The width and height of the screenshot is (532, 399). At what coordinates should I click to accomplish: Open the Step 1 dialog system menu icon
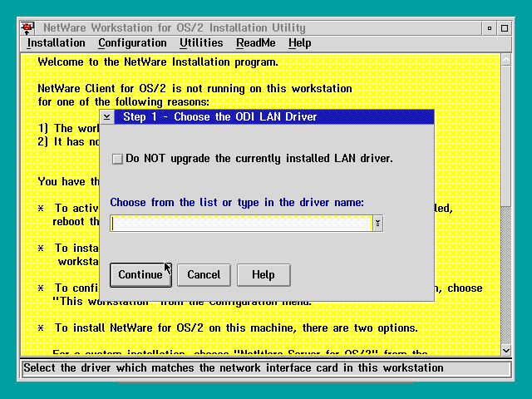click(x=107, y=117)
